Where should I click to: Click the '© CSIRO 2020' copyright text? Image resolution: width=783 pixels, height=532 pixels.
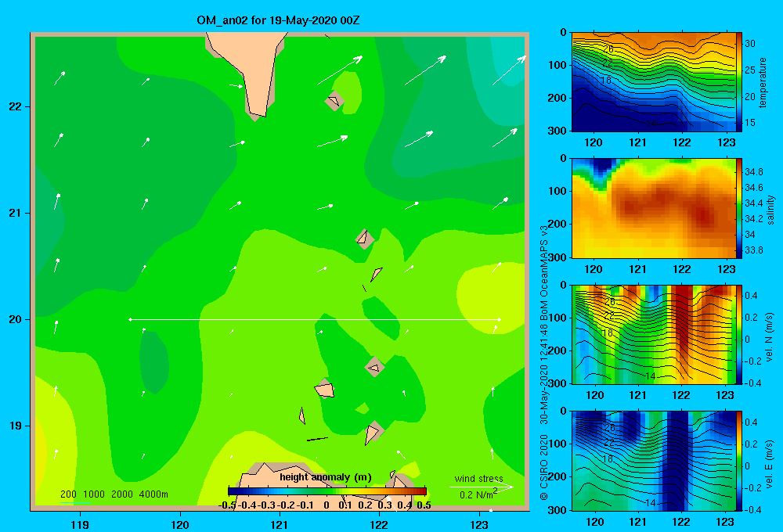pyautogui.click(x=544, y=466)
